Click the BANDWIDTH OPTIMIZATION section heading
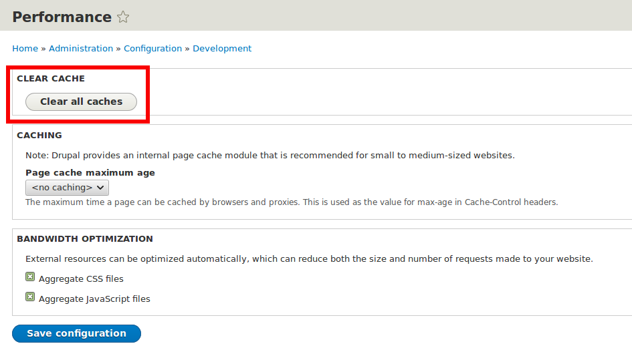632x364 pixels. point(85,239)
